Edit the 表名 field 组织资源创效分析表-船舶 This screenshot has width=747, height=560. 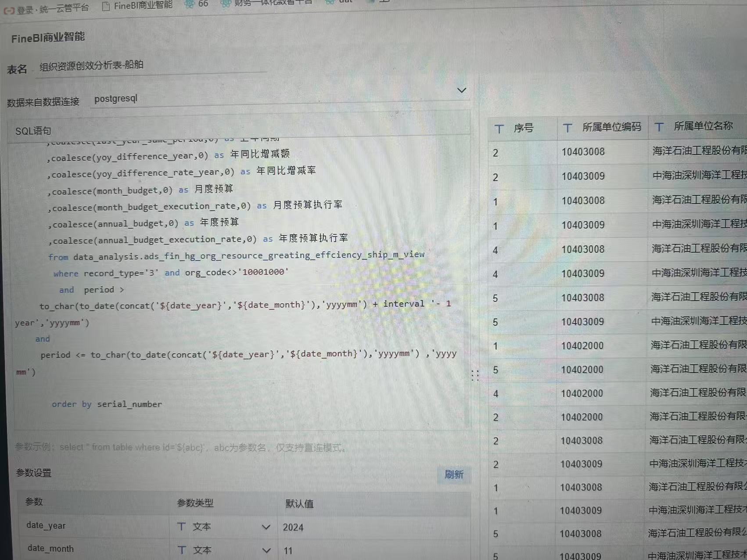point(151,66)
